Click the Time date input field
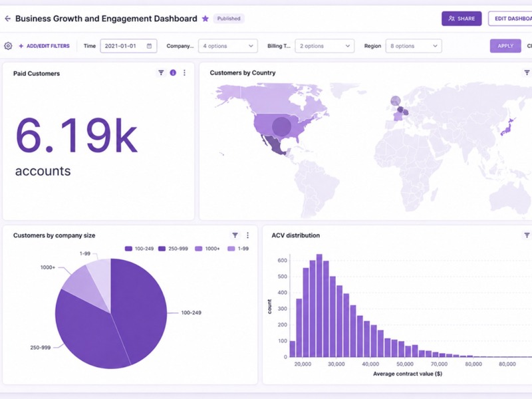This screenshot has width=532, height=399. coord(128,46)
